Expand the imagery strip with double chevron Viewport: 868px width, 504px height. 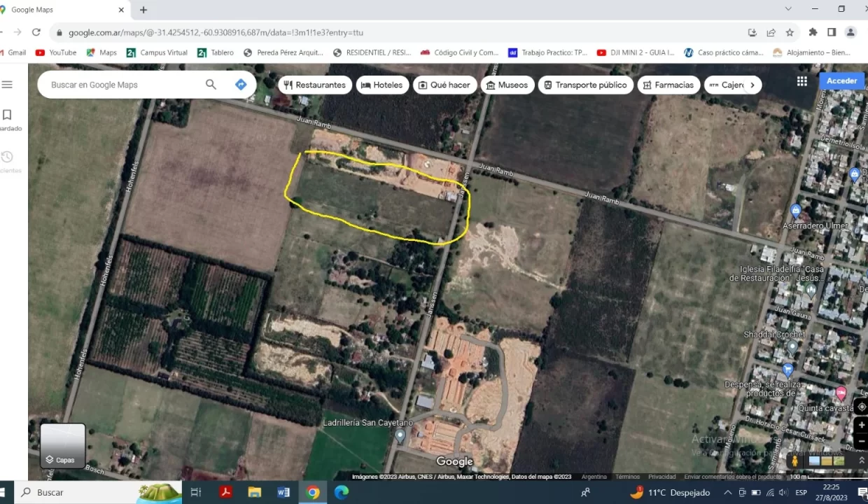tap(862, 461)
